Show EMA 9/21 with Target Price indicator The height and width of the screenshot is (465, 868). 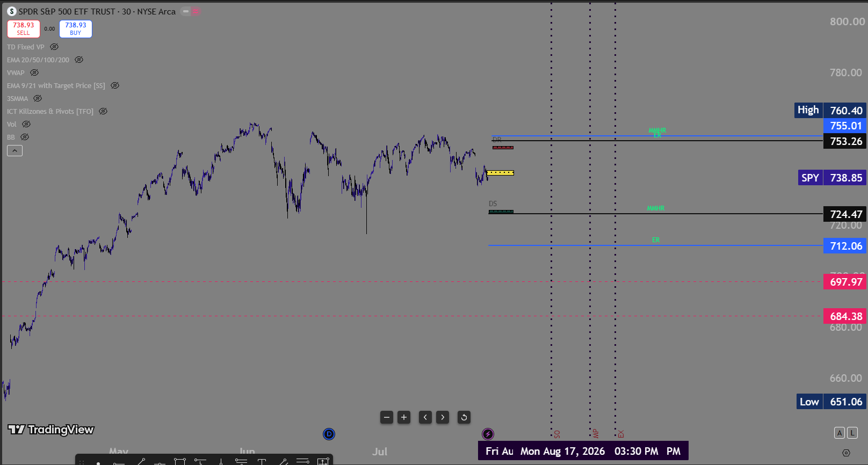(x=115, y=85)
